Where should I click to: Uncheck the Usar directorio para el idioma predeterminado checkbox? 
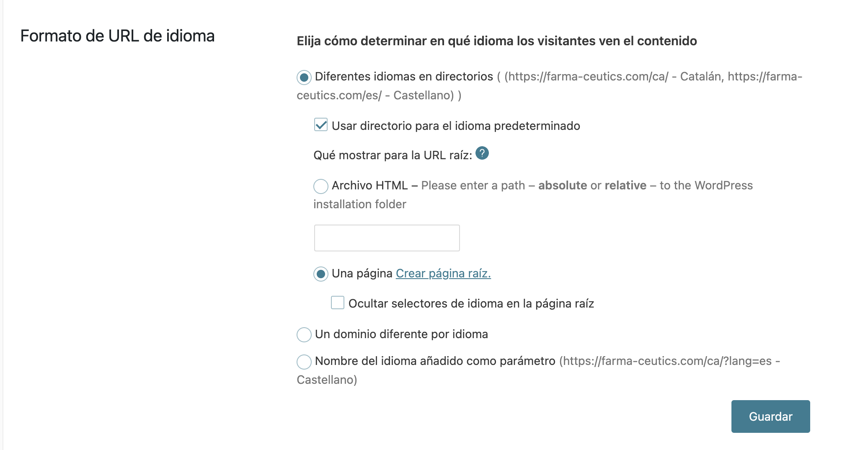click(321, 125)
